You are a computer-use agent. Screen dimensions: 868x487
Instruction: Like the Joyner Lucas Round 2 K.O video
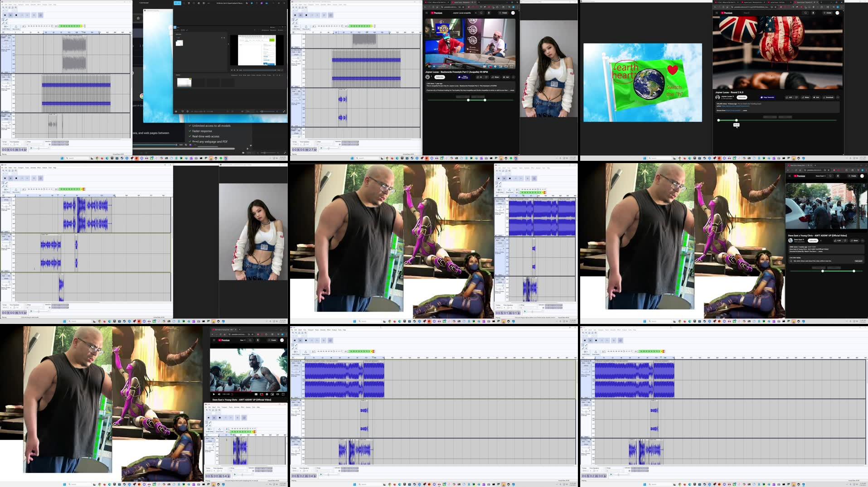(790, 97)
